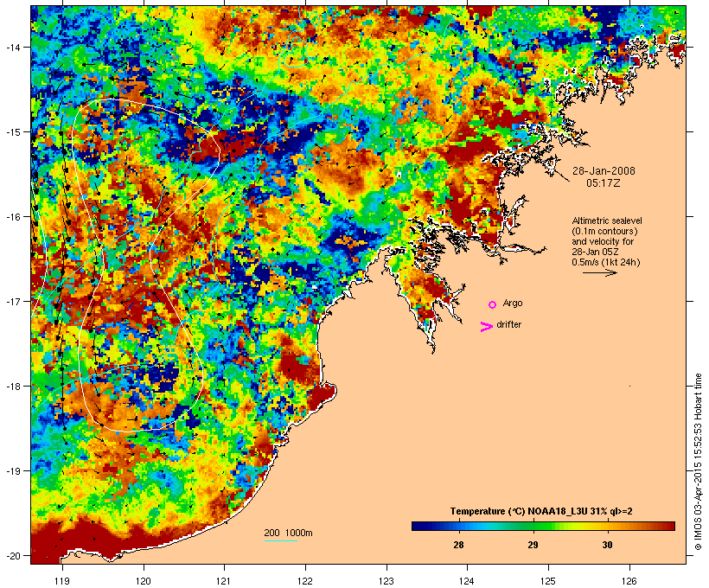Screen dimensions: 709x588
Task: Click the 'drifter' legend label
Action: (x=508, y=325)
